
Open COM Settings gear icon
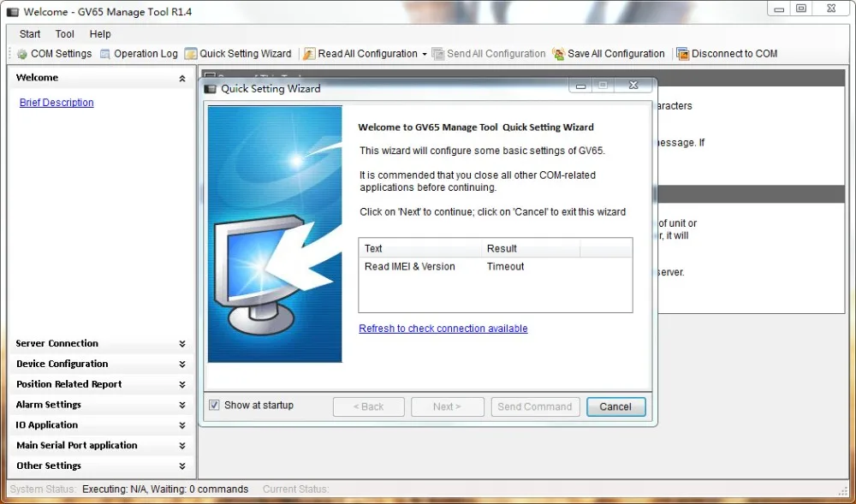pos(22,54)
